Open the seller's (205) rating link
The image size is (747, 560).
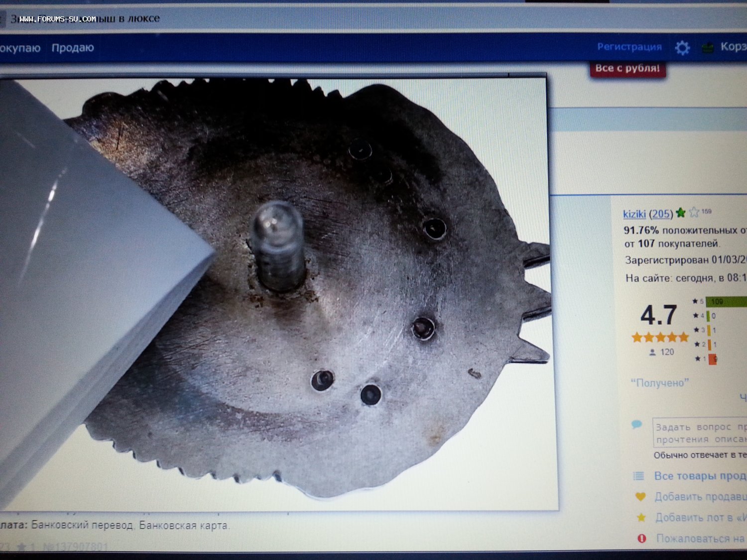coord(661,214)
